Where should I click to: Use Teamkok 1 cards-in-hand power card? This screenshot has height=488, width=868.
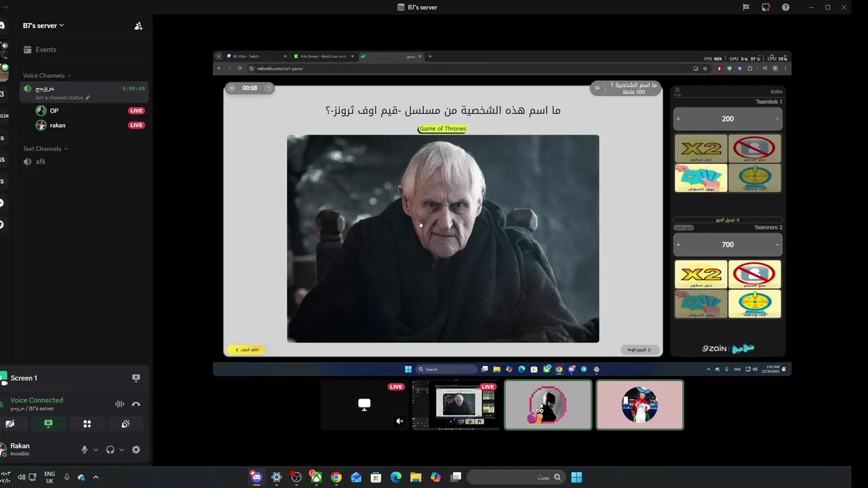click(x=701, y=178)
